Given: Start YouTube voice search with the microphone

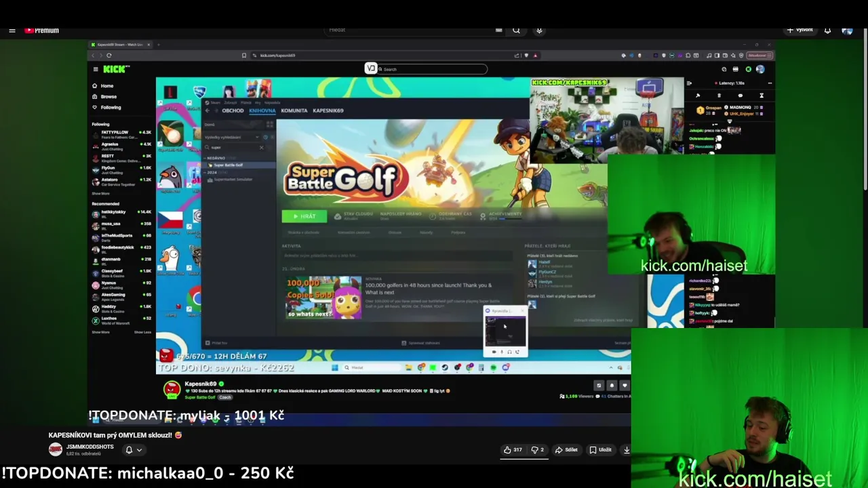Looking at the screenshot, I should 539,30.
